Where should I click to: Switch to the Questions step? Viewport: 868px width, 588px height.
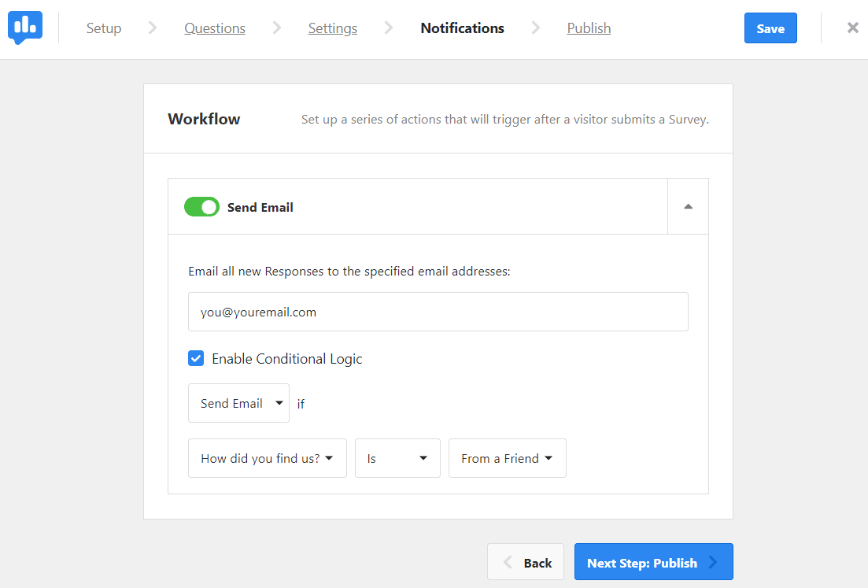point(214,28)
